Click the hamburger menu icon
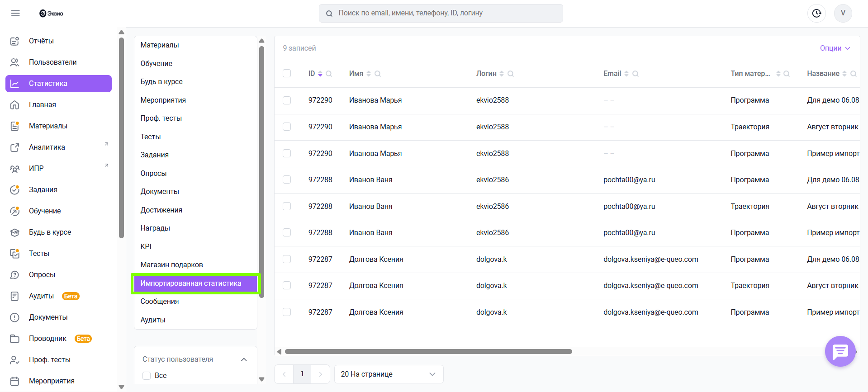Image resolution: width=868 pixels, height=392 pixels. (15, 13)
